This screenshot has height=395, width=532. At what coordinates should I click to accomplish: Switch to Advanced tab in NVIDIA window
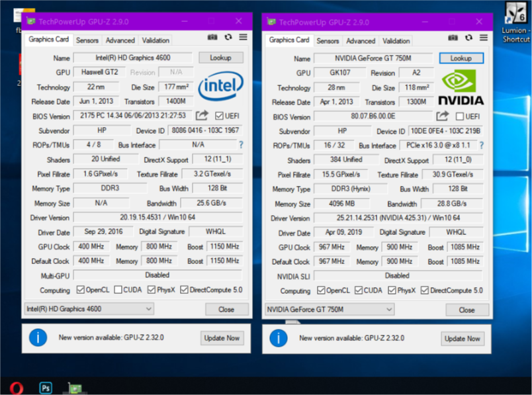(361, 41)
